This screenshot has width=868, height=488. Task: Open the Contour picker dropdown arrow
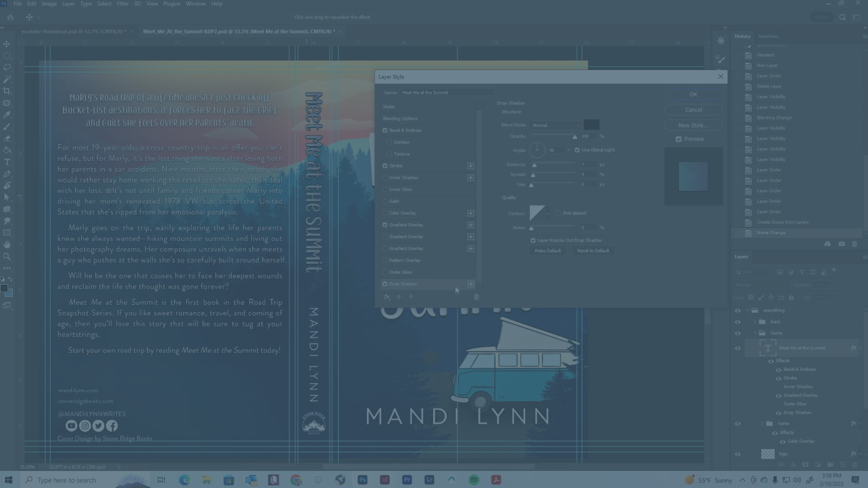click(x=548, y=213)
